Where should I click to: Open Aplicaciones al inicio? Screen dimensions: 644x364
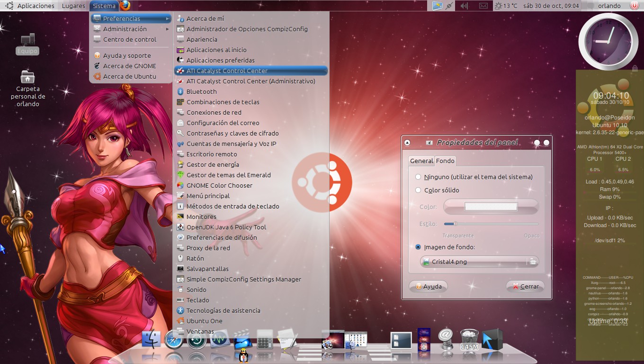click(x=251, y=50)
